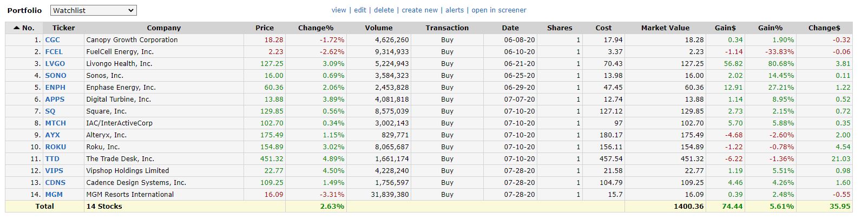Open the CGC ticker link

(x=52, y=40)
